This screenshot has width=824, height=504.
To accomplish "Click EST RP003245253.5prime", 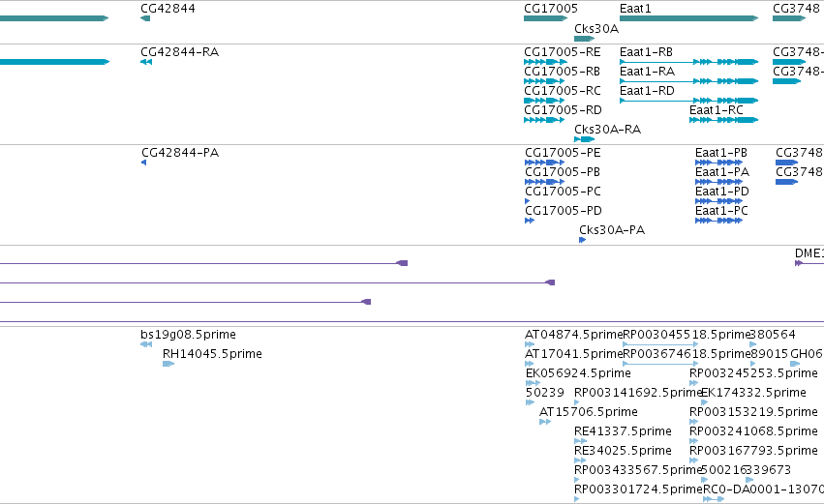I will pyautogui.click(x=753, y=373).
